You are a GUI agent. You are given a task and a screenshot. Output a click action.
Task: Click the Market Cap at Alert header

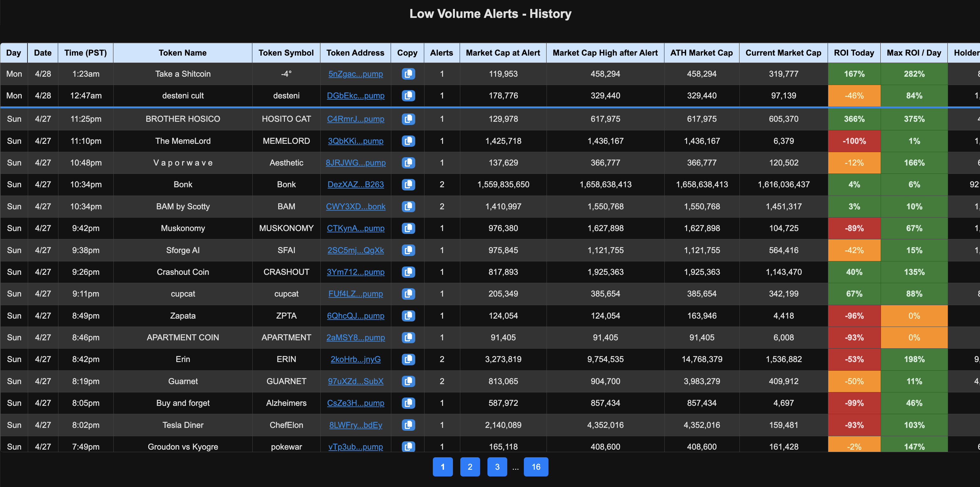click(x=502, y=53)
